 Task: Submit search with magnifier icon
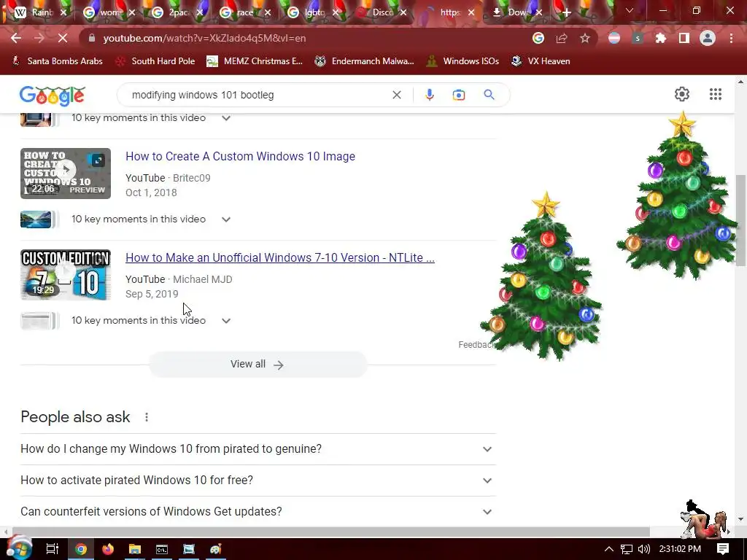(489, 95)
